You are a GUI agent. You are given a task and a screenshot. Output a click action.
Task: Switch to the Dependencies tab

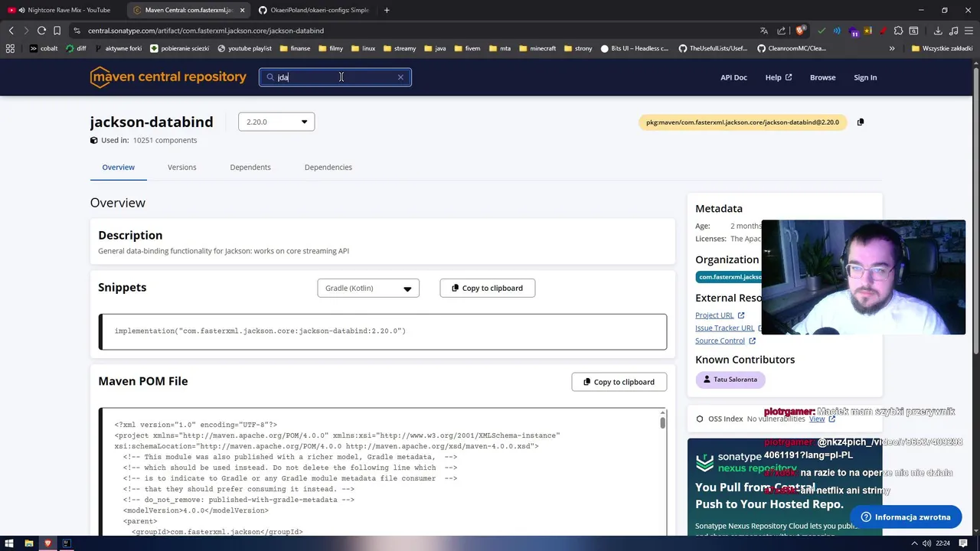(x=328, y=167)
